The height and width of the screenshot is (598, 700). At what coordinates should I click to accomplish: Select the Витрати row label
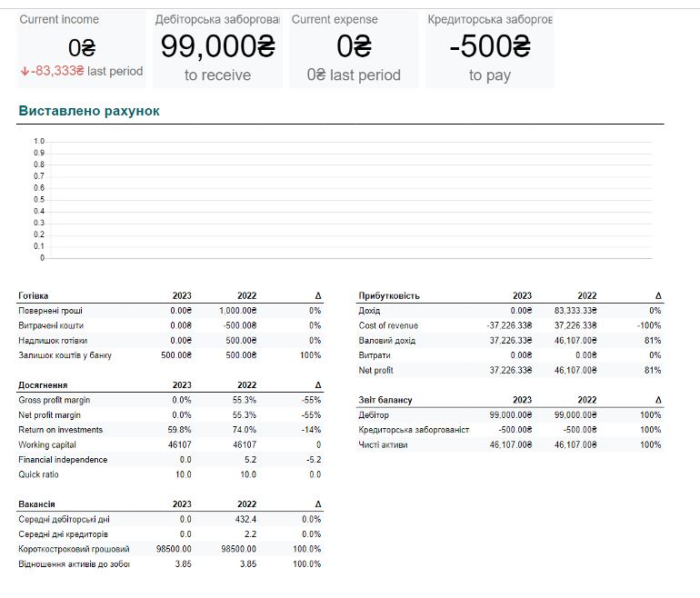[x=375, y=355]
